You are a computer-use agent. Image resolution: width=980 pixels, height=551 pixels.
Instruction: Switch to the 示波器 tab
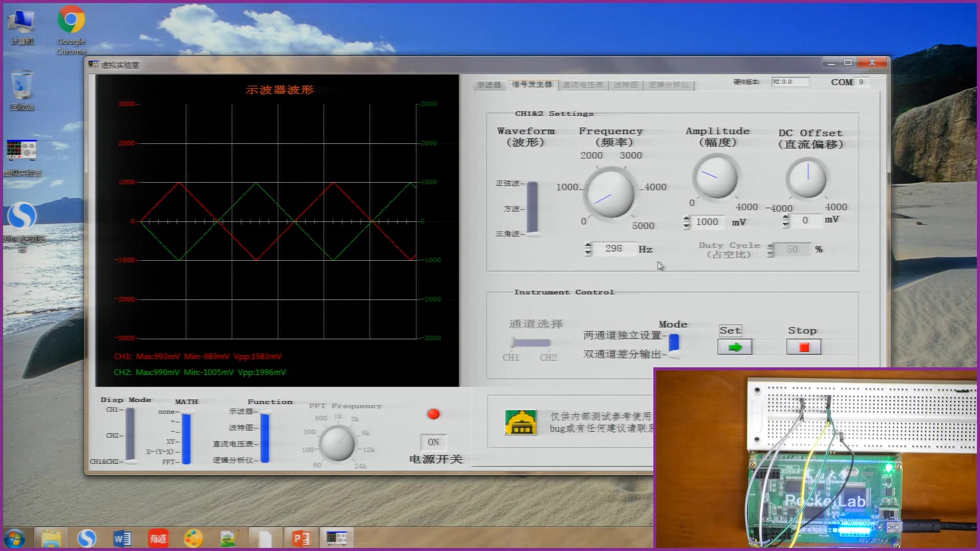pyautogui.click(x=488, y=85)
